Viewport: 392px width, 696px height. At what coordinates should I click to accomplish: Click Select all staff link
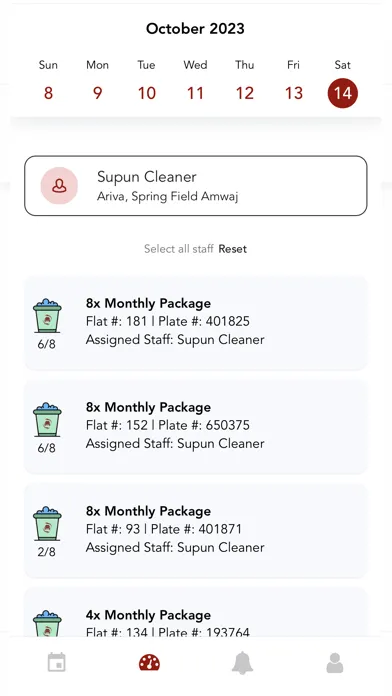[179, 249]
